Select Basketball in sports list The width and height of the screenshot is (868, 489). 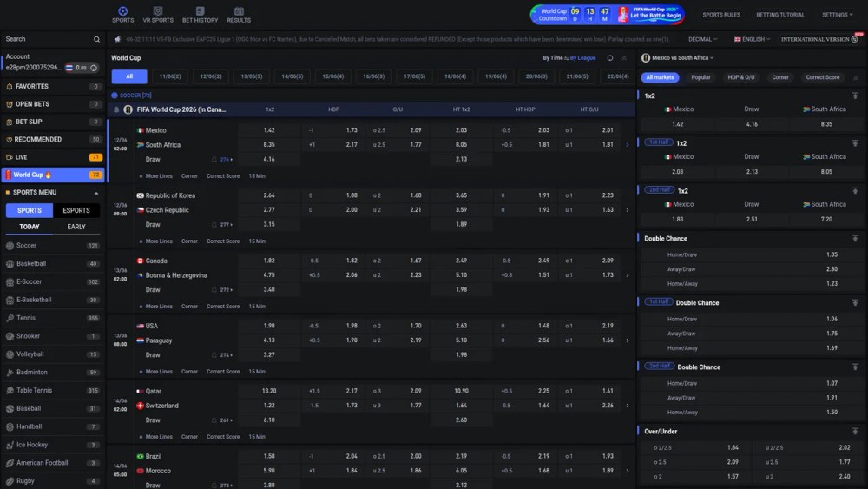pos(53,263)
